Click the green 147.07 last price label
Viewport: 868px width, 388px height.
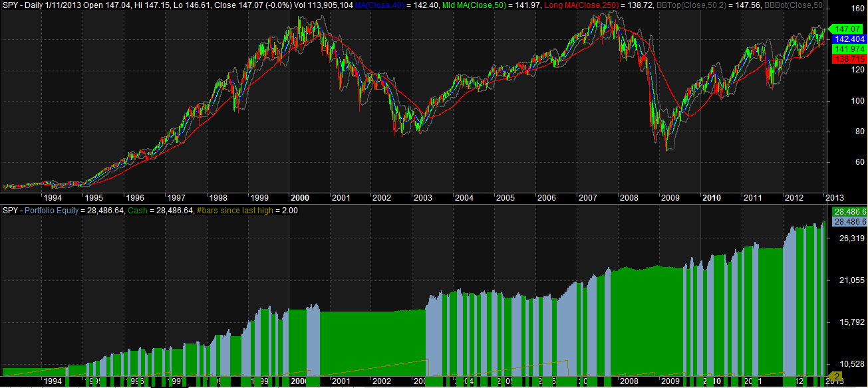pos(847,29)
